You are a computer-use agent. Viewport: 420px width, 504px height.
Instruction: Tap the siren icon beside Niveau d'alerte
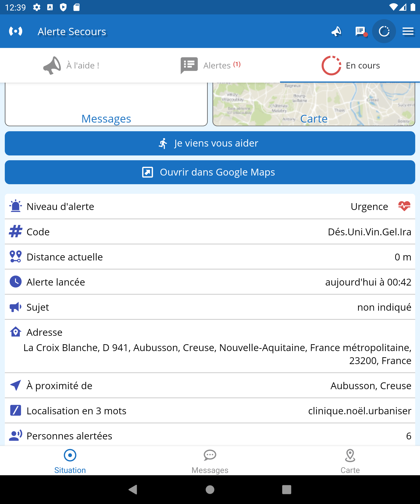coord(16,206)
